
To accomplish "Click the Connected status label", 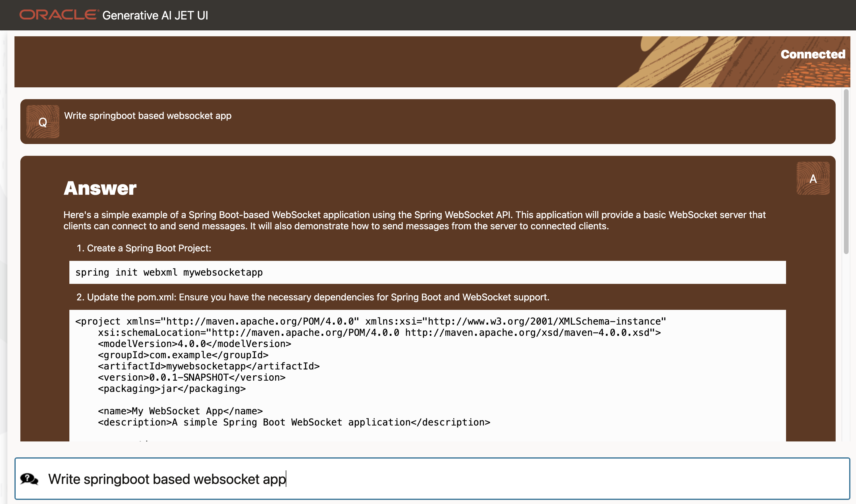I will (813, 54).
